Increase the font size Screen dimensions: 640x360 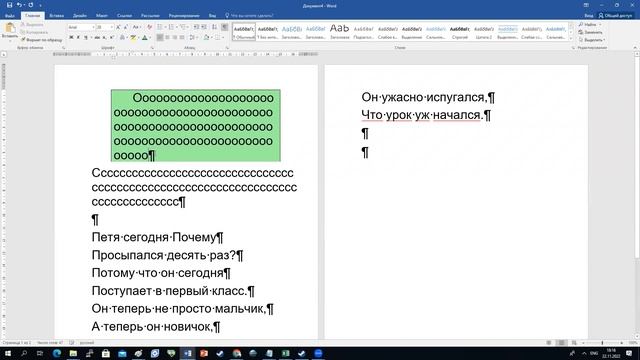click(118, 27)
